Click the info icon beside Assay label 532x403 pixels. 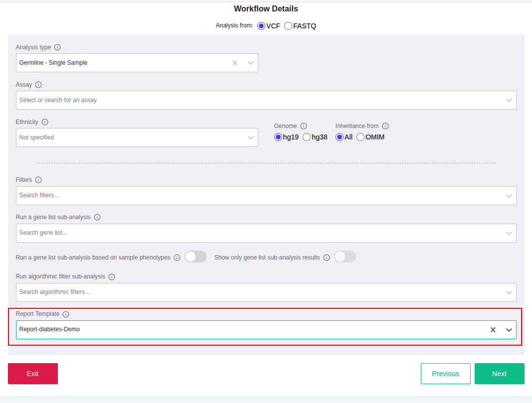(38, 85)
